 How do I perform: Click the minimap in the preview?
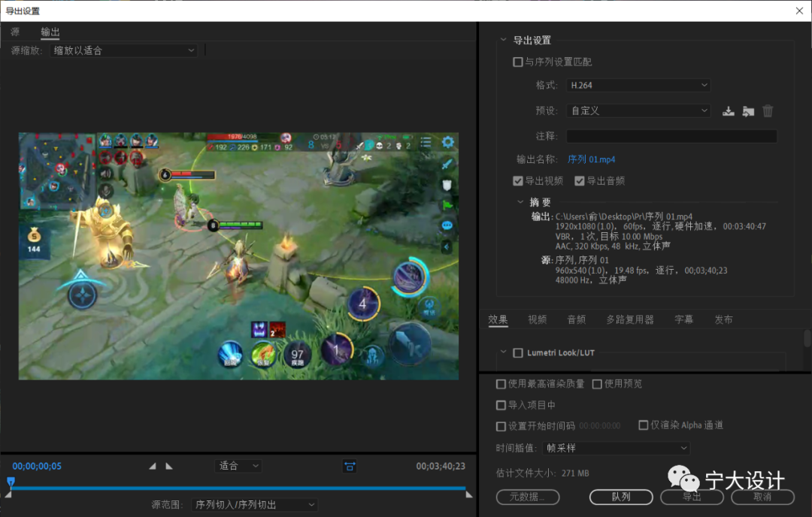click(57, 171)
